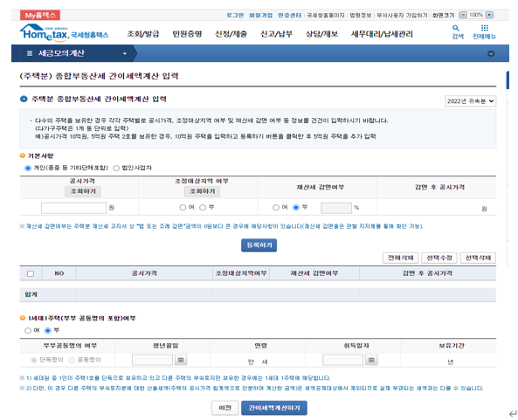Open acquisition date calendar picker icon

(x=371, y=360)
